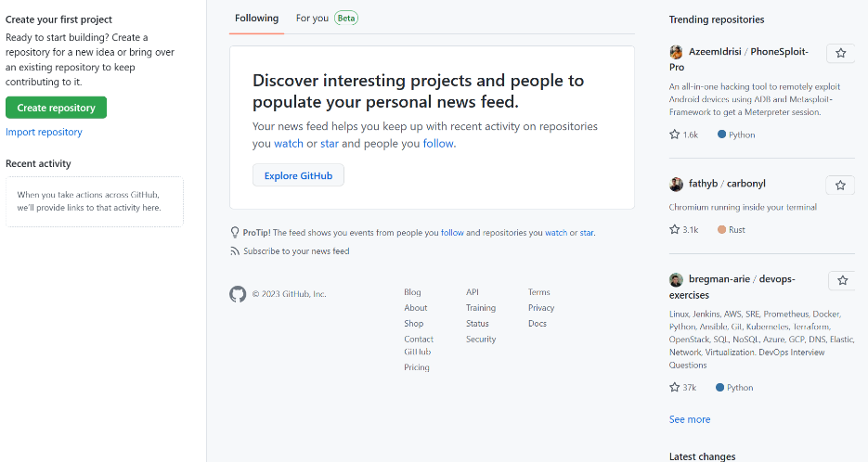
Task: Open the carbonyl repository link
Action: pyautogui.click(x=746, y=185)
